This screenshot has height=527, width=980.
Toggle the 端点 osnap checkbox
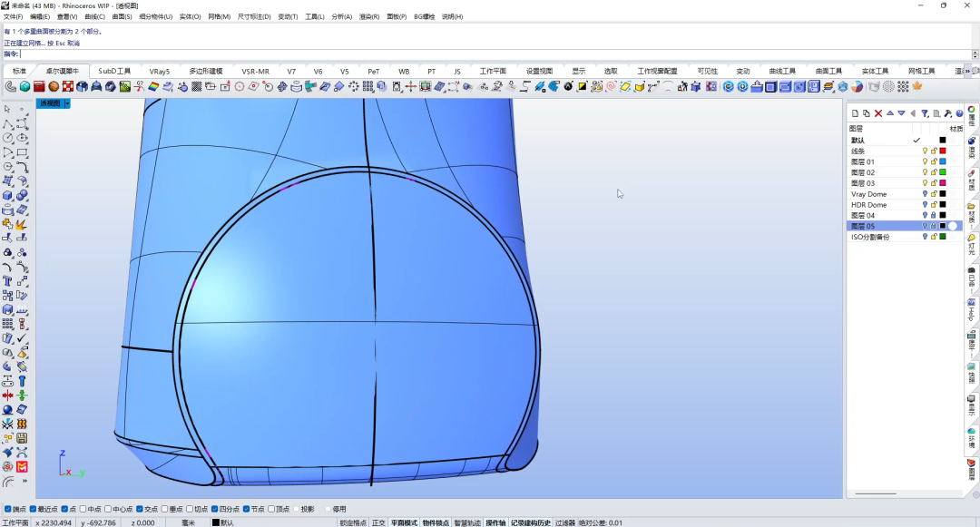(x=7, y=510)
